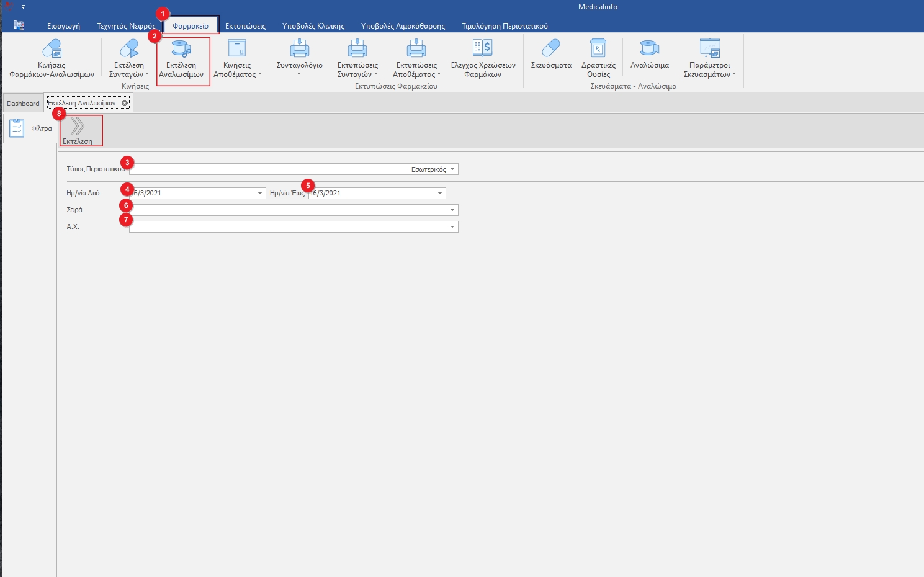The width and height of the screenshot is (924, 577).
Task: Open the Δραστικές Ουσίες icon
Action: click(x=598, y=49)
